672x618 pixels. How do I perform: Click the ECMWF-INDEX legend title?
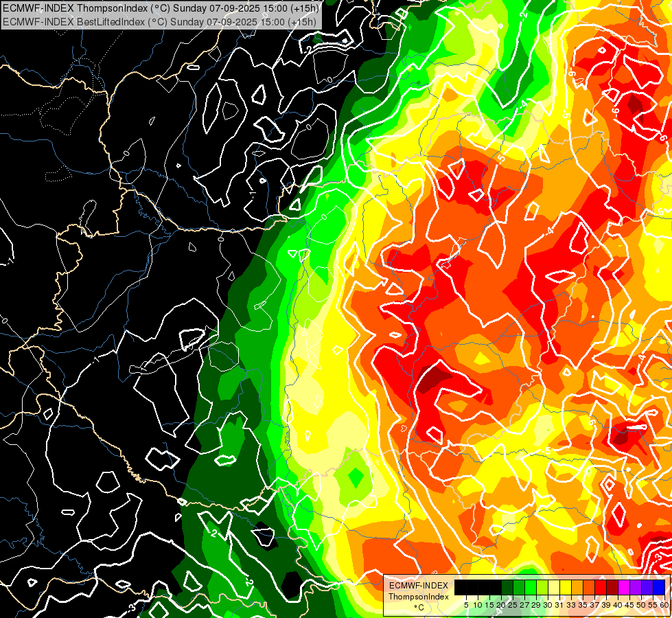pos(418,586)
